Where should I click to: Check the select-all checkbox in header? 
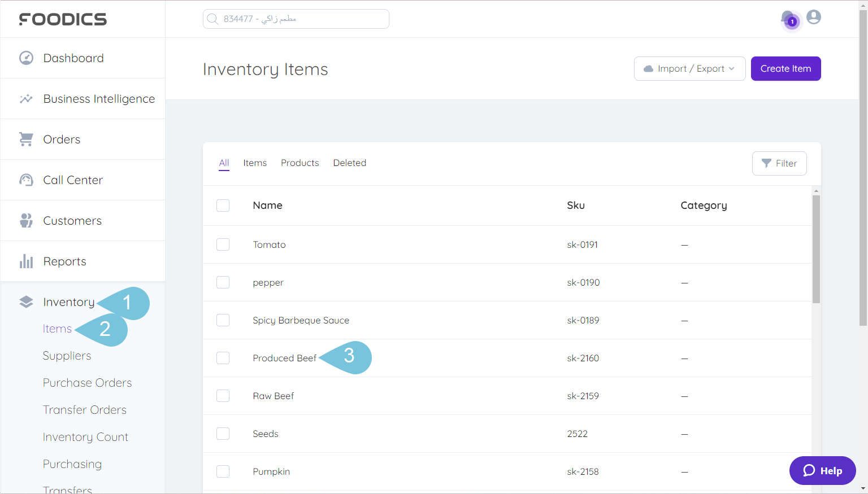coord(223,206)
